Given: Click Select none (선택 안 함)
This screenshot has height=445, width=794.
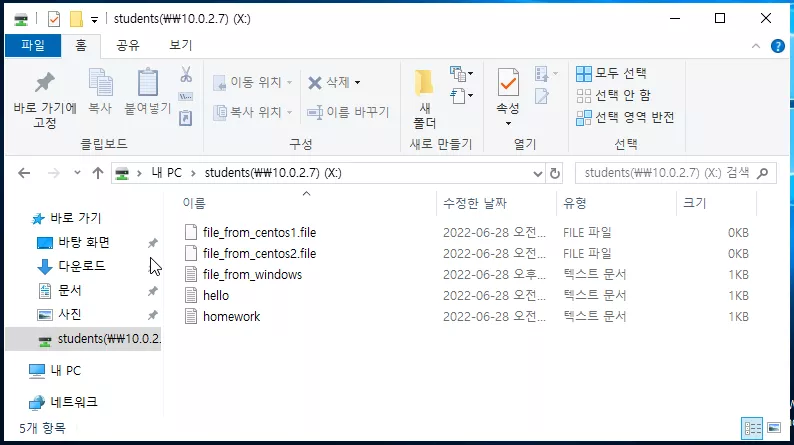Looking at the screenshot, I should (x=613, y=95).
